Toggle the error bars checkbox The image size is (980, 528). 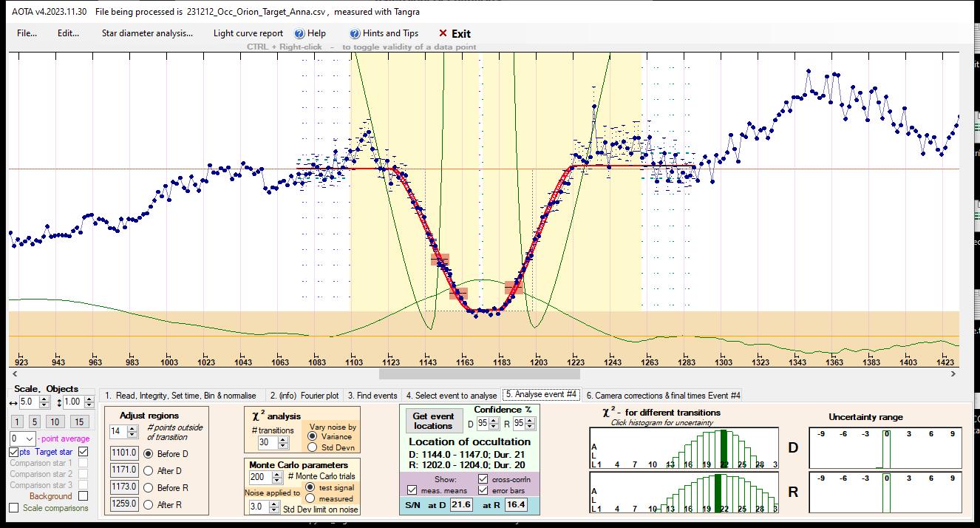pyautogui.click(x=484, y=490)
